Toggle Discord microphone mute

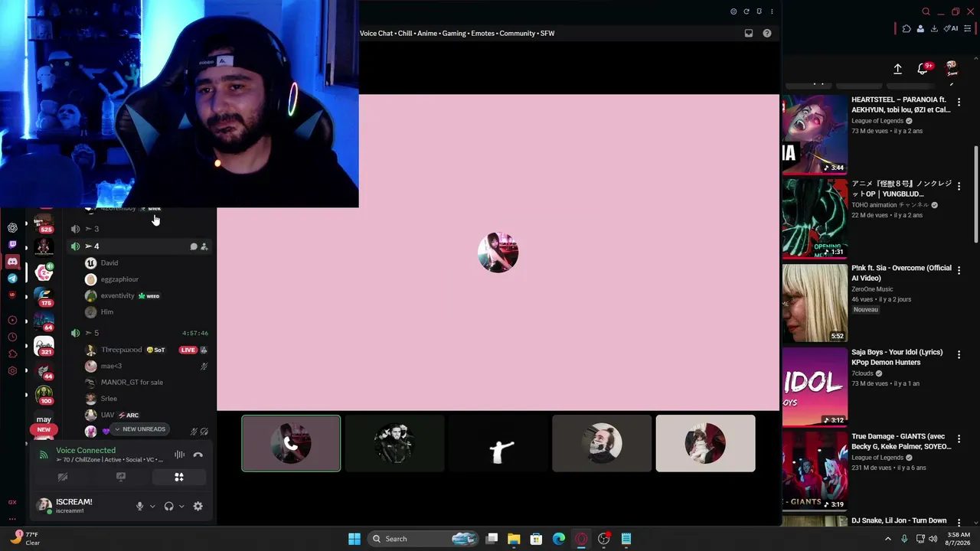point(139,506)
